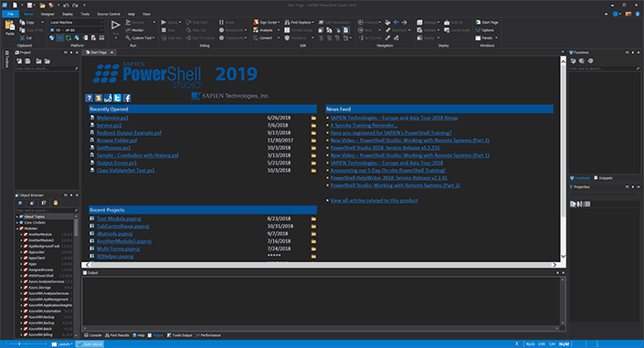Toggle pin on the Project panel
This screenshot has width=644, height=348.
pyautogui.click(x=71, y=53)
